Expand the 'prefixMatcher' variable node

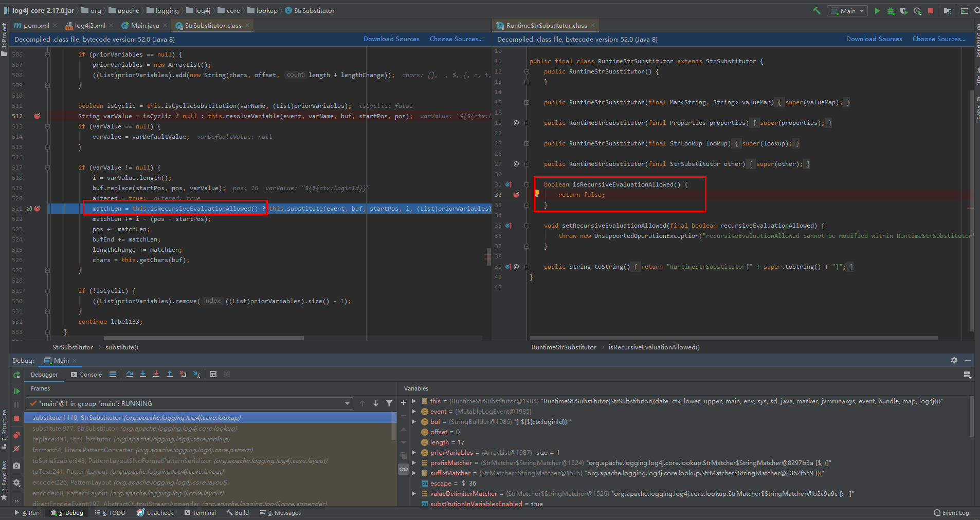(x=414, y=463)
